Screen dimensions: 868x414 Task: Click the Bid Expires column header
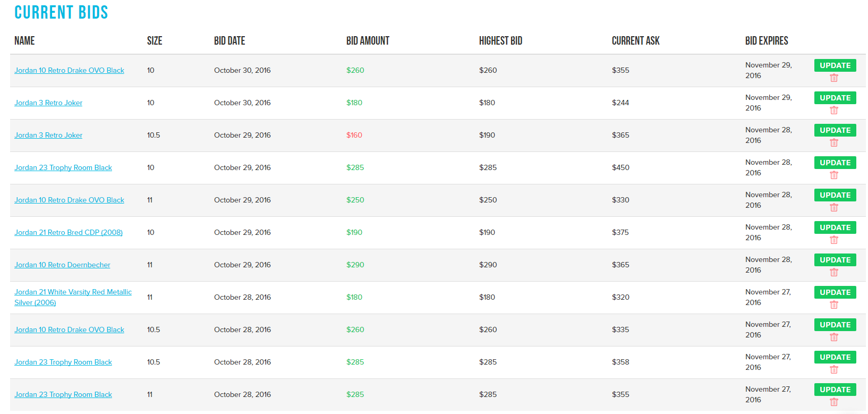pyautogui.click(x=766, y=41)
